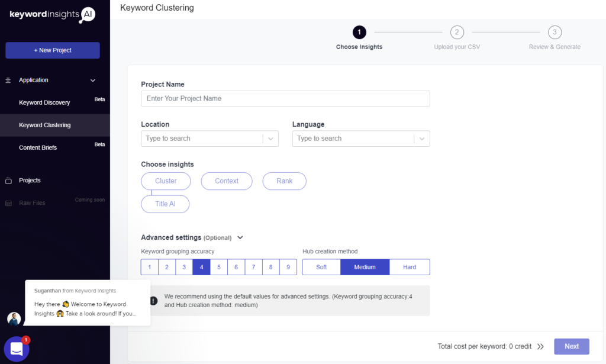Screen dimensions: 606x364
Task: Collapse the Advanced settings section
Action: (240, 238)
